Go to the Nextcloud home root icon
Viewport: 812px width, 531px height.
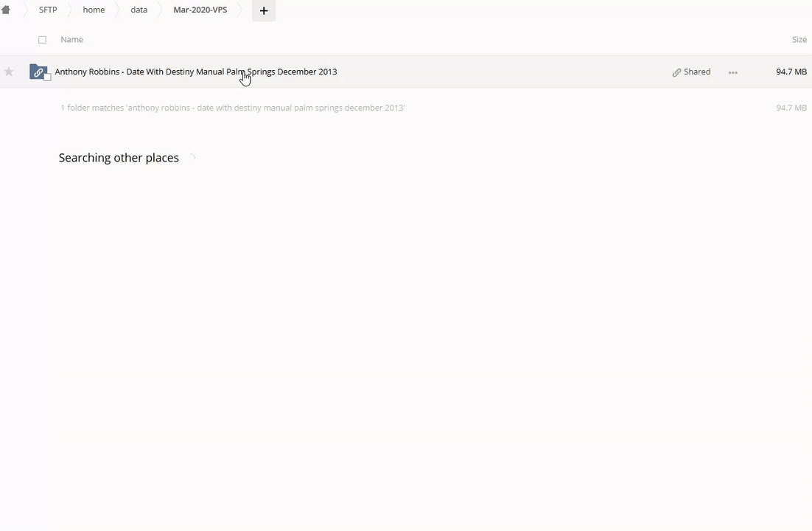click(x=6, y=10)
